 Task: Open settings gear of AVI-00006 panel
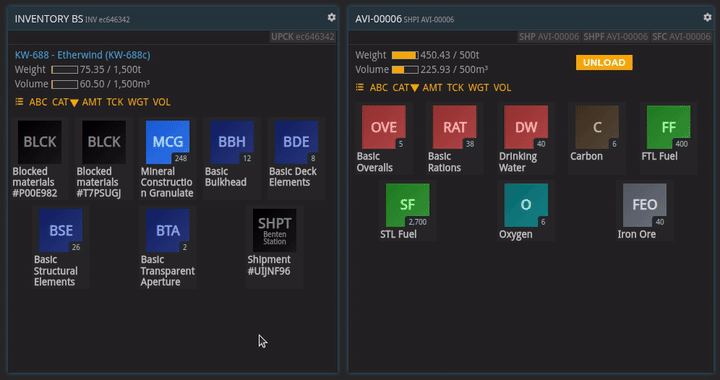[707, 17]
